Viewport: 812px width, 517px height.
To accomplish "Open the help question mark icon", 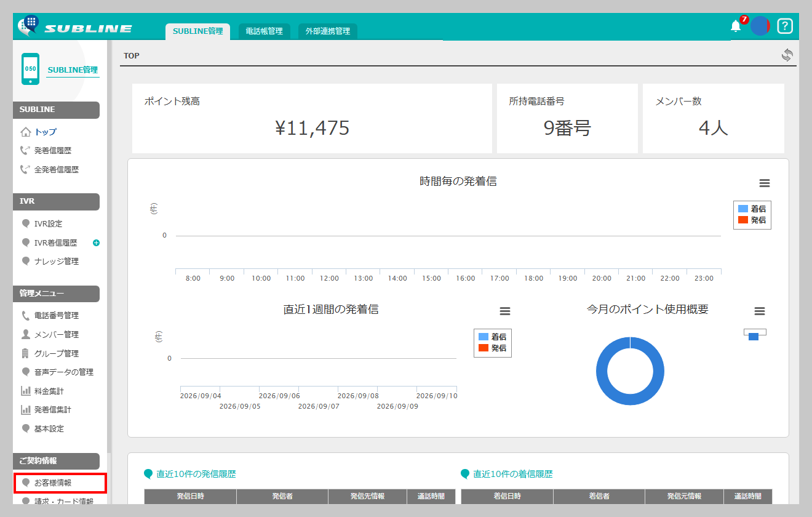I will tap(785, 26).
